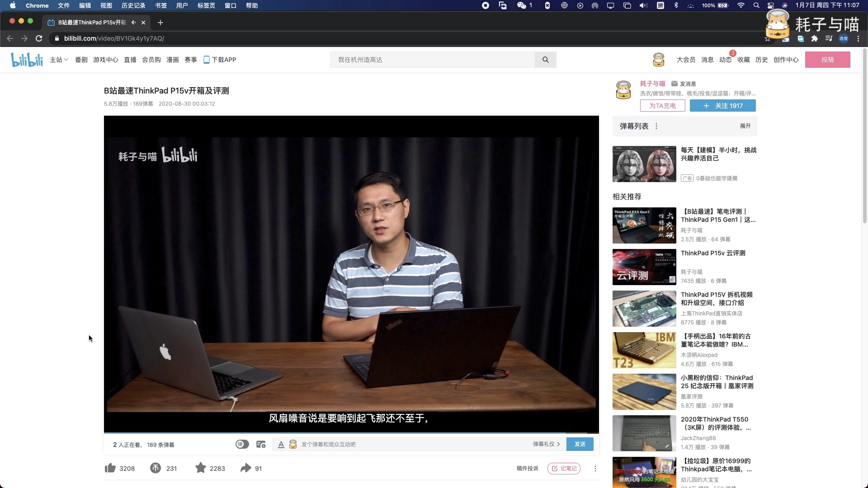Click the uploader avatar 耗子与喵

[x=623, y=90]
